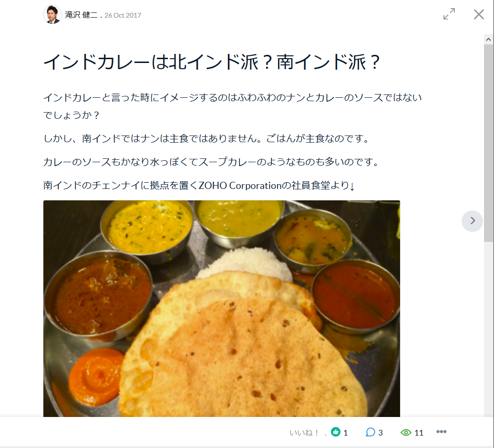The height and width of the screenshot is (448, 494).
Task: Click the vertical scrollbar thumb
Action: click(488, 143)
